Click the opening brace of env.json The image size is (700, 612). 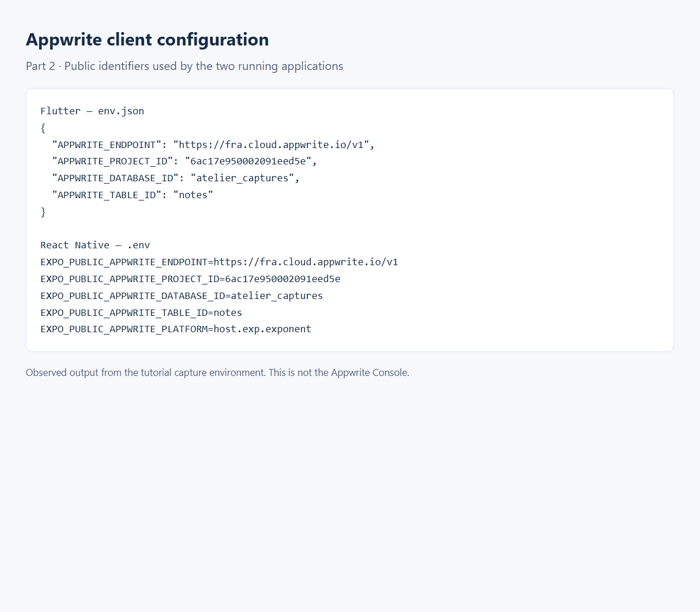[x=43, y=128]
